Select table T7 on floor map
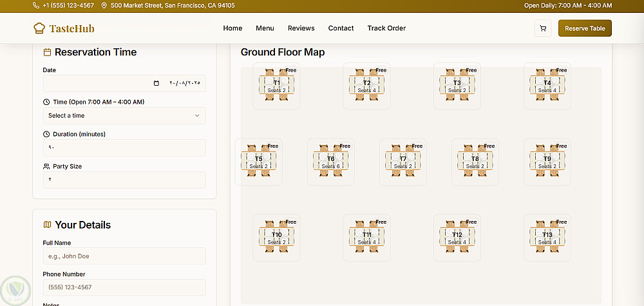Image resolution: width=644 pixels, height=306 pixels. point(403,162)
